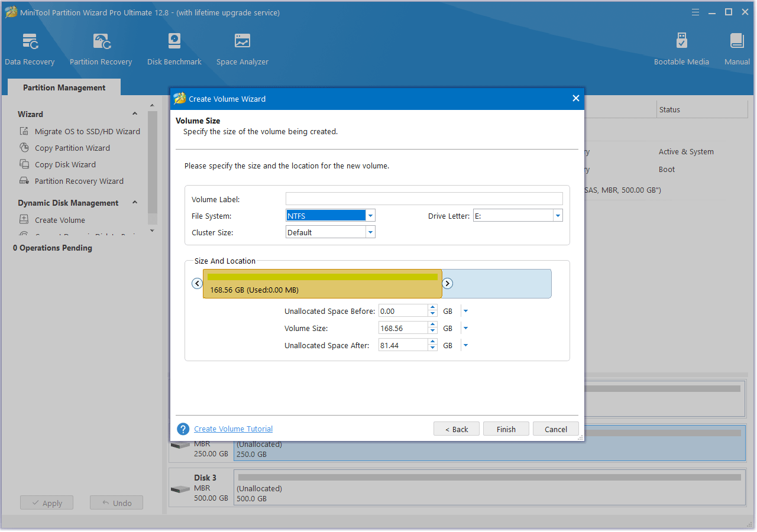Screen dimensions: 757x532
Task: Click the Volume Label text field
Action: point(424,199)
